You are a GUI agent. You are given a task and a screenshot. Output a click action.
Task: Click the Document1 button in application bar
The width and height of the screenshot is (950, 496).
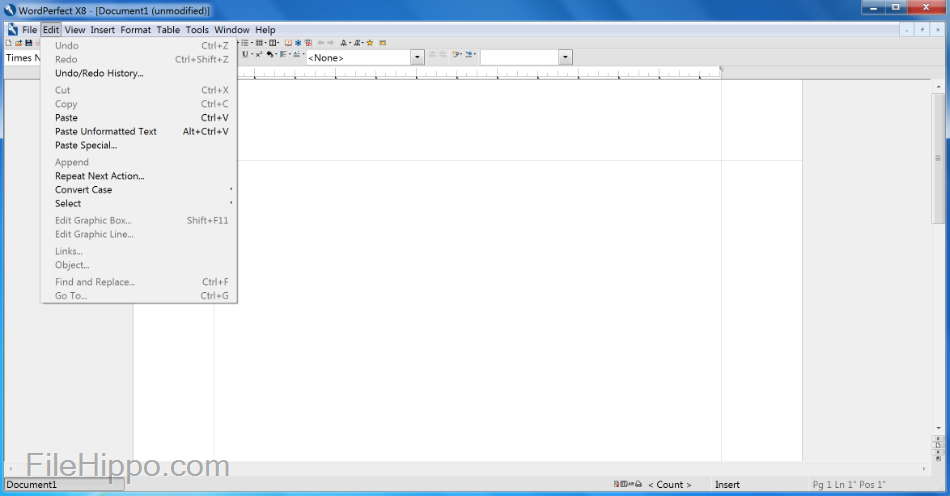click(x=64, y=484)
